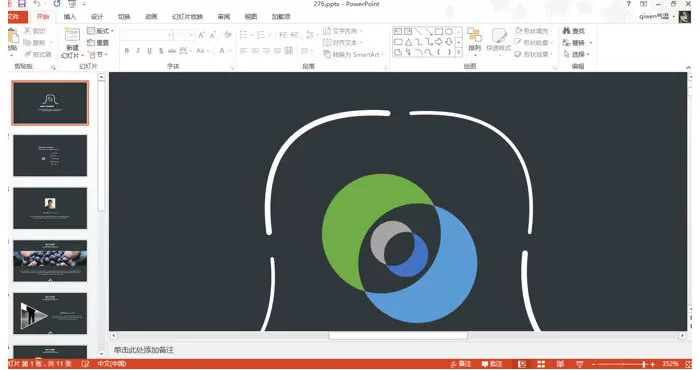Click the zoom slider handle in status bar

644,364
